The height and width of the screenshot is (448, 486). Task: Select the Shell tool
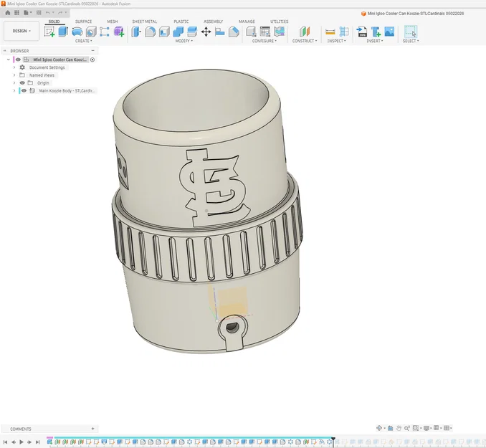click(164, 32)
